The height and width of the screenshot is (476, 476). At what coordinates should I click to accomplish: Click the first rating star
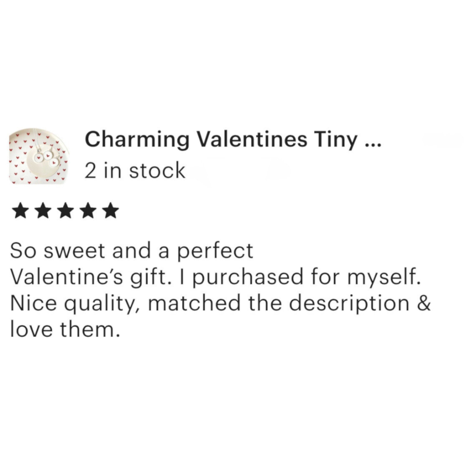(22, 211)
